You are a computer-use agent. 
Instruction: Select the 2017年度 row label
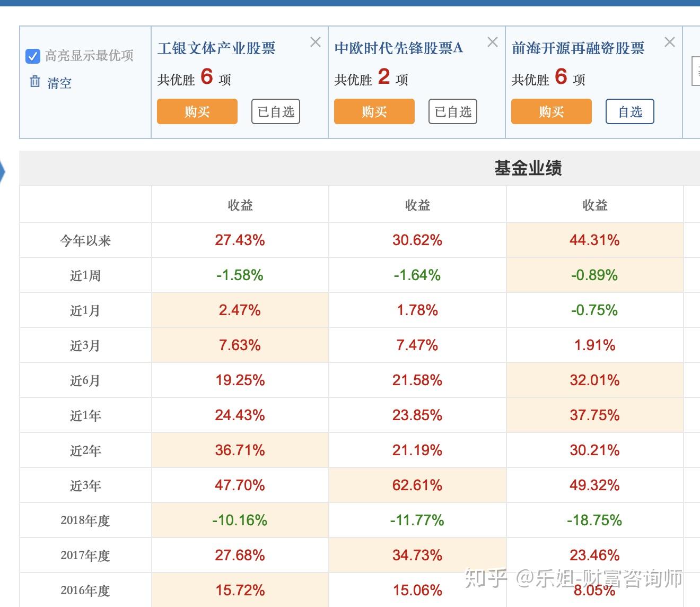(85, 556)
